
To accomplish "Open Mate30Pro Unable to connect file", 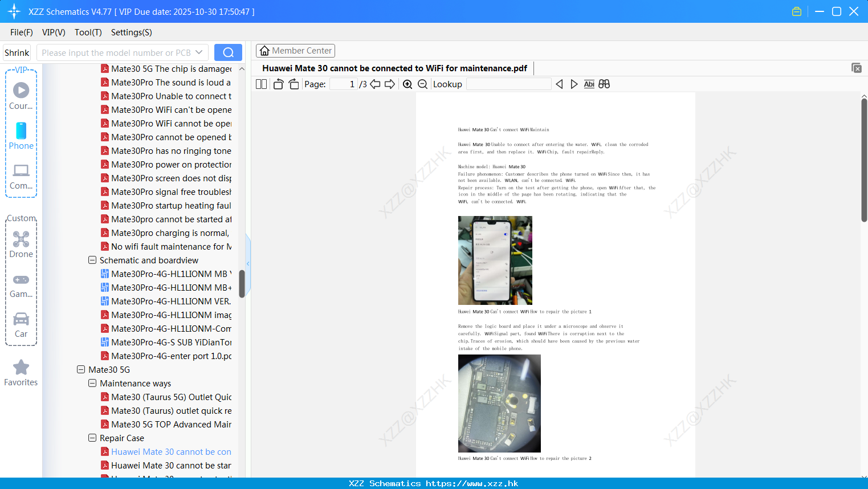I will point(166,96).
